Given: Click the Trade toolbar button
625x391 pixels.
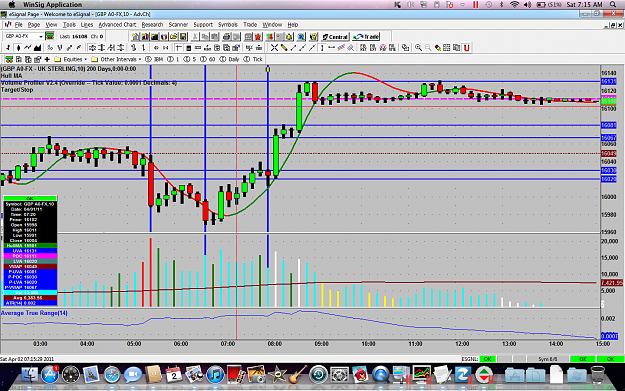Looking at the screenshot, I should pyautogui.click(x=366, y=37).
